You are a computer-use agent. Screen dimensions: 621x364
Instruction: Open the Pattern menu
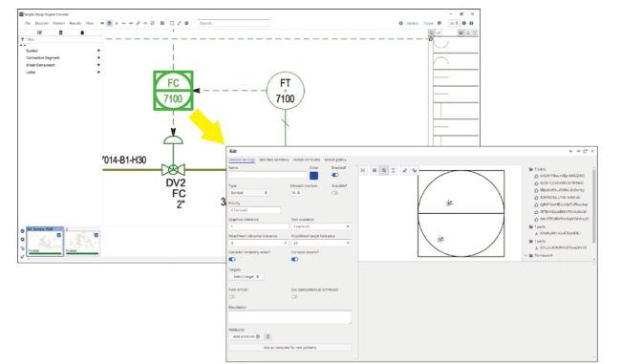tap(59, 23)
